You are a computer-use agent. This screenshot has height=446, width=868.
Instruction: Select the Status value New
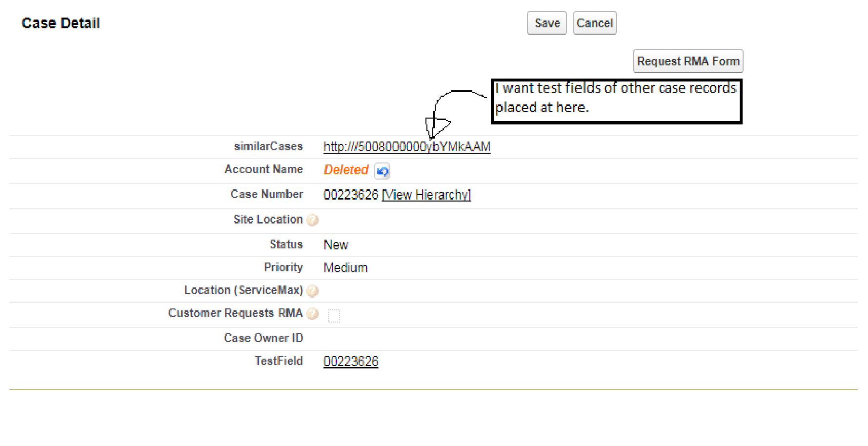pos(336,244)
